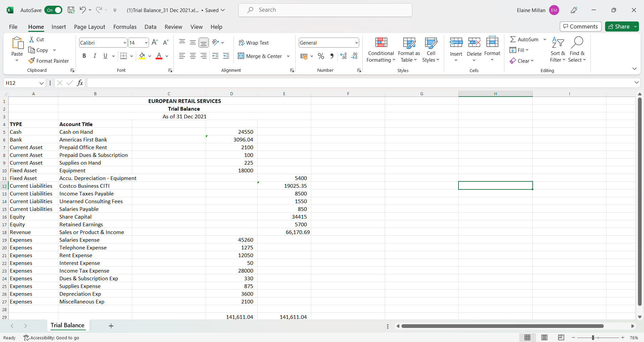The image size is (644, 342).
Task: Click Decrease Font Size icon
Action: (166, 43)
